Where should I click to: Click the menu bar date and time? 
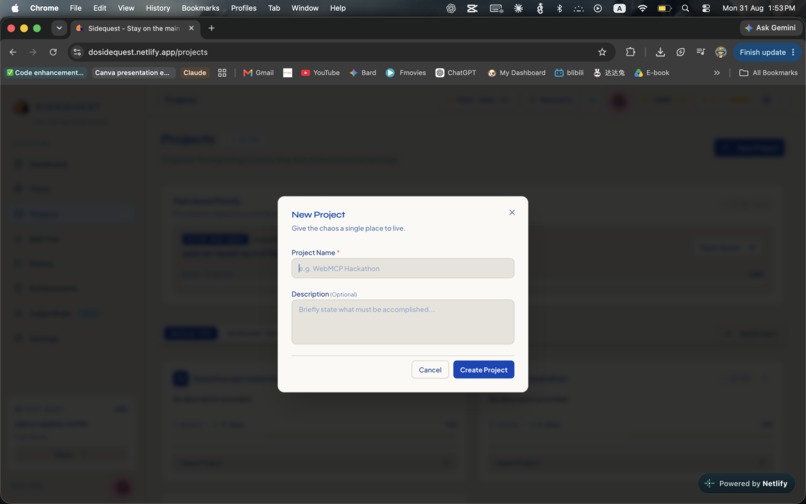pyautogui.click(x=759, y=8)
